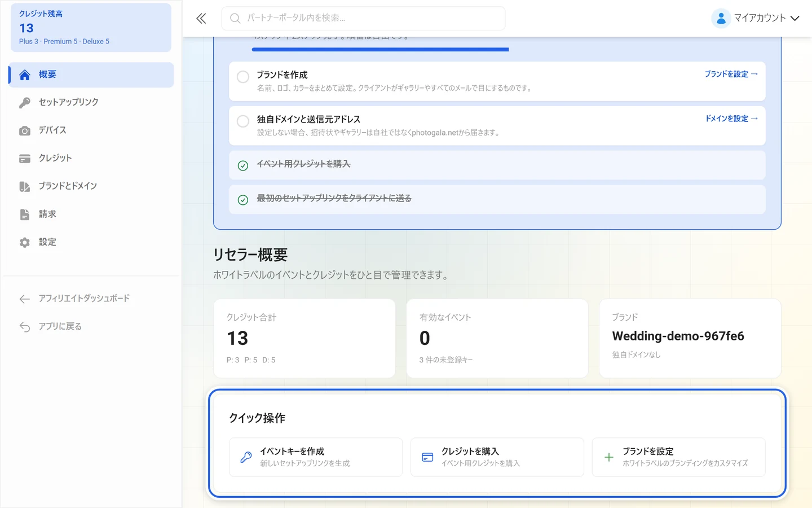812x508 pixels.
Task: Click the key icon beside セットアップリンク
Action: point(25,103)
